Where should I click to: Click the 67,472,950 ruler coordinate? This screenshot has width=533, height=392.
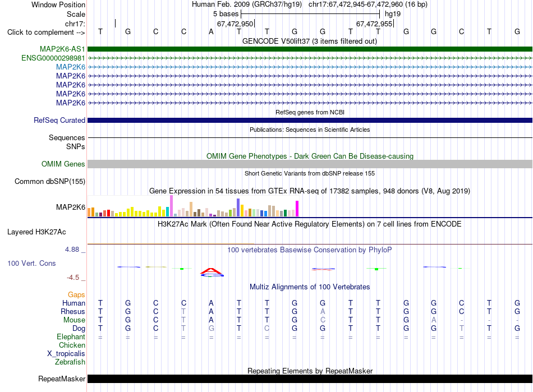coord(235,24)
